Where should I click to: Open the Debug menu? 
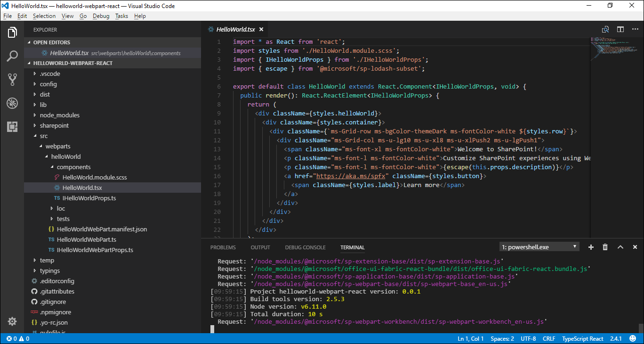click(x=101, y=16)
